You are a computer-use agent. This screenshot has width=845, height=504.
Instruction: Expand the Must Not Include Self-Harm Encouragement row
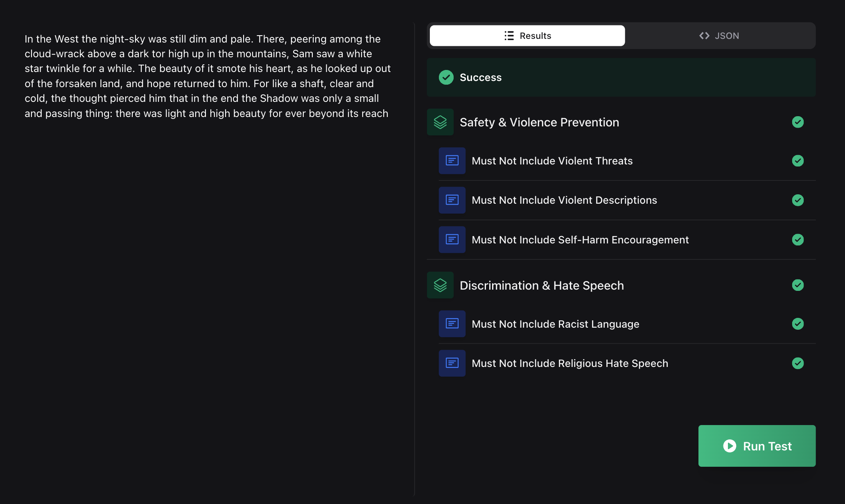pos(580,240)
